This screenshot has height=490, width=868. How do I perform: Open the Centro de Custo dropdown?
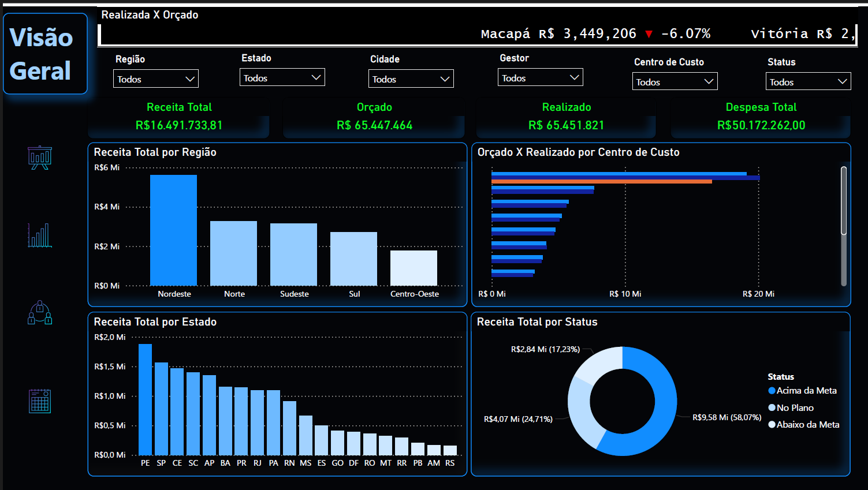point(675,81)
